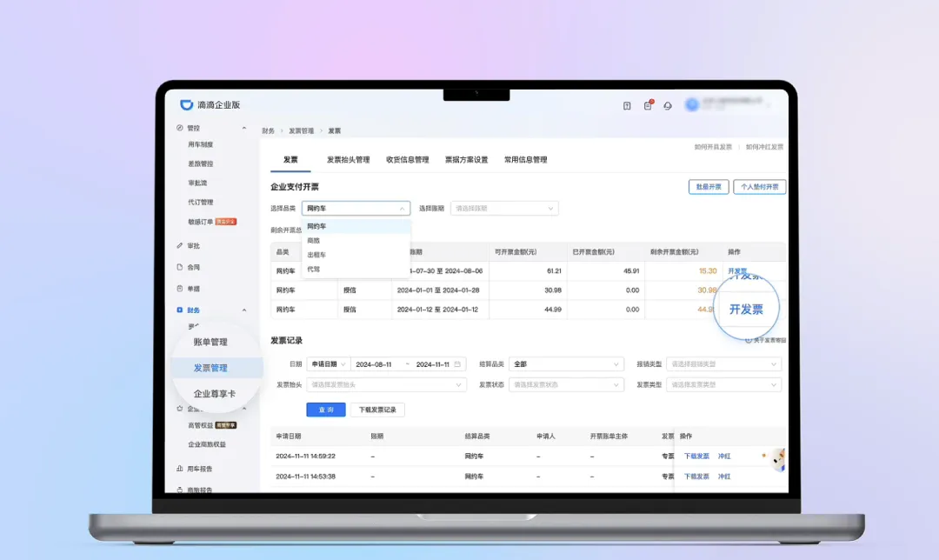Screen dimensions: 939x560
Task: Collapse the 财务 sidebar section
Action: point(243,310)
